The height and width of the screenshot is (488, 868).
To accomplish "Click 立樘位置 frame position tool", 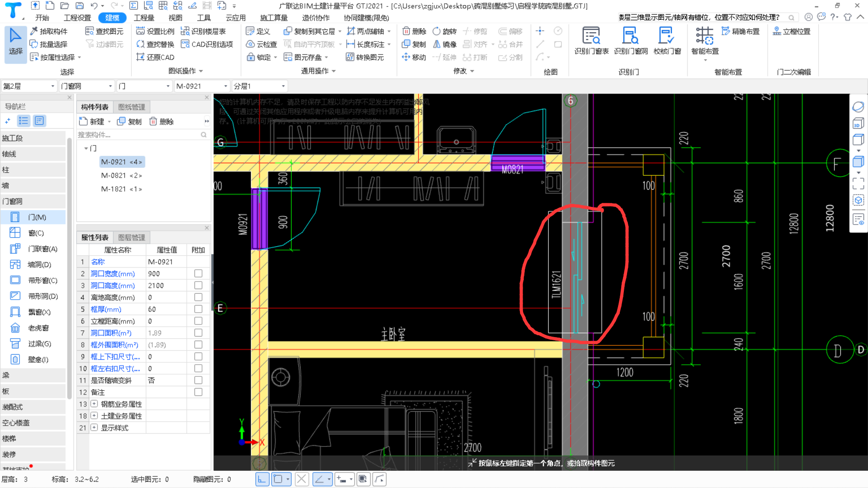I will [x=792, y=31].
